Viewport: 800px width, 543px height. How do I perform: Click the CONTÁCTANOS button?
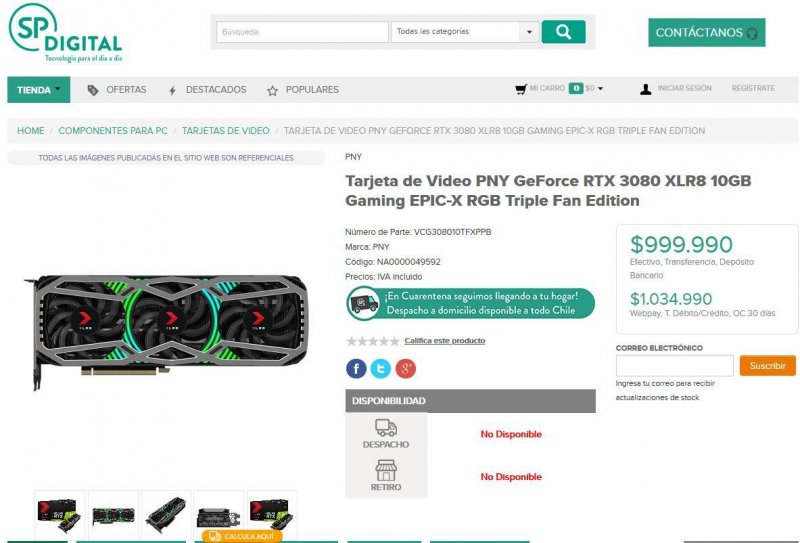[x=707, y=33]
